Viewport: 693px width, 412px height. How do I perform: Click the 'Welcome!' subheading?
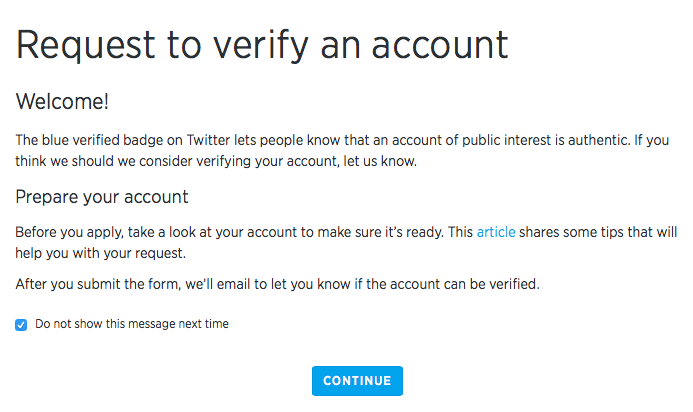[62, 101]
